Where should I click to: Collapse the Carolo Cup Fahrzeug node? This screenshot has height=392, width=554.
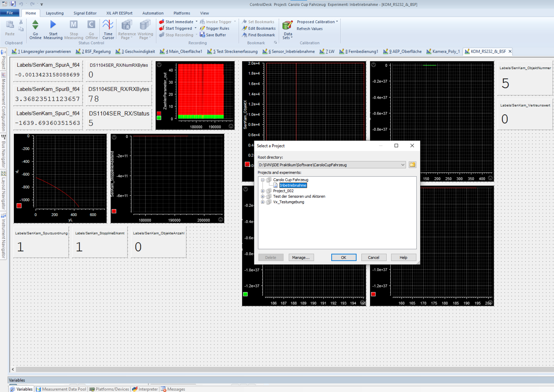(x=263, y=180)
